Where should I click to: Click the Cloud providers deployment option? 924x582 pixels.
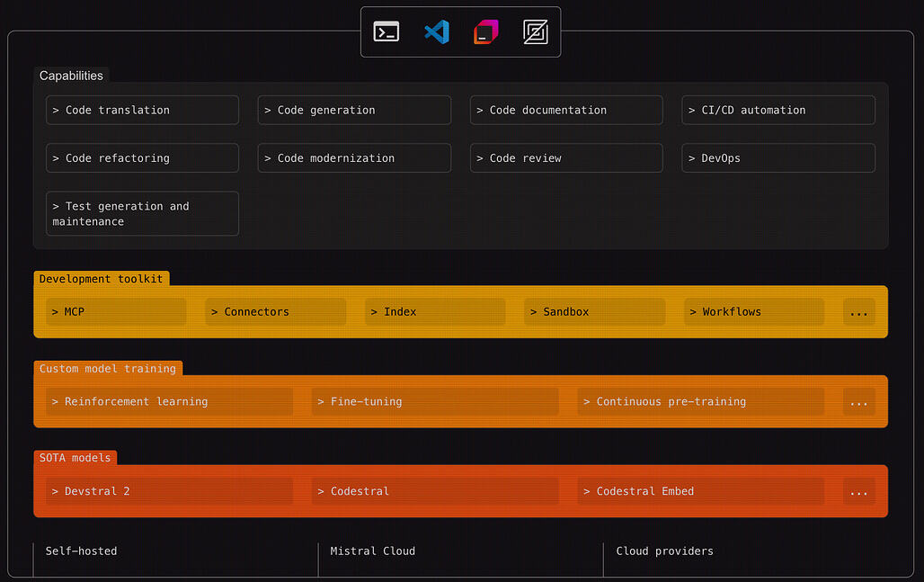point(665,551)
